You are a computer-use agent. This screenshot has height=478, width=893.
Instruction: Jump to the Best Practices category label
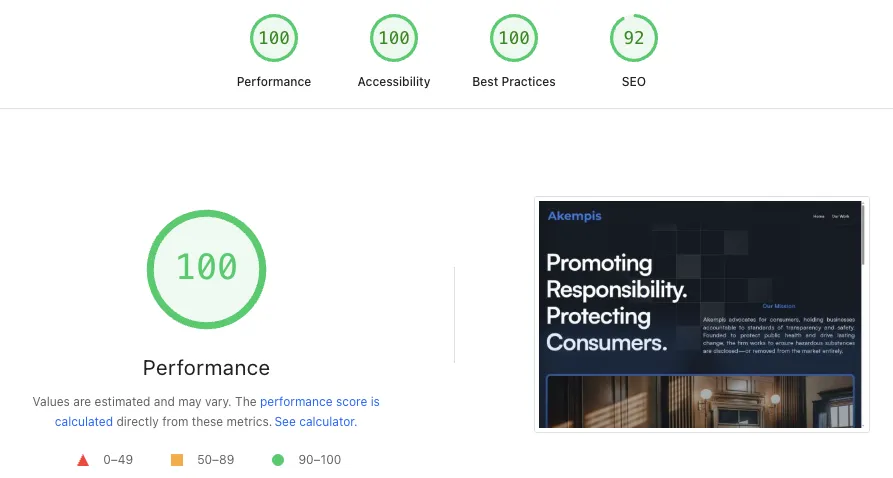tap(514, 82)
